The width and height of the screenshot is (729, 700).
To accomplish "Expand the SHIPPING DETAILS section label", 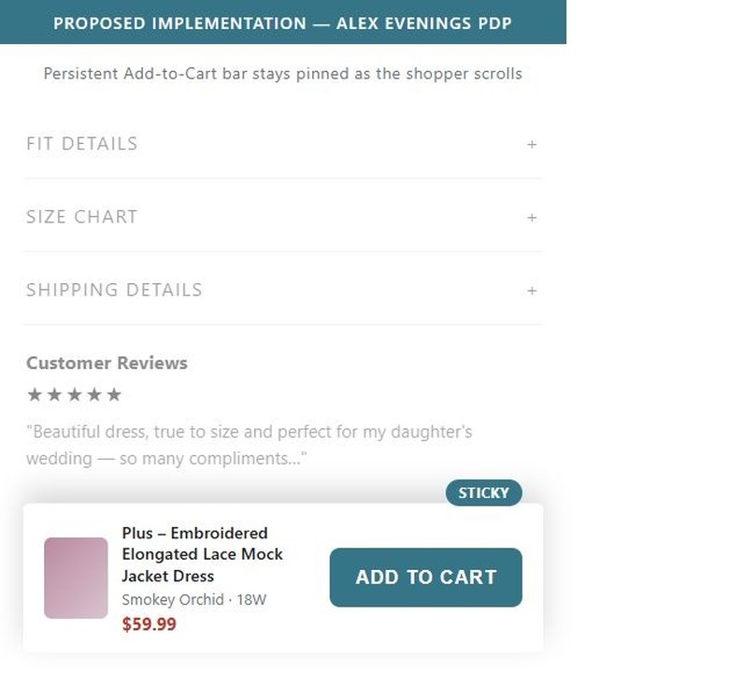I will [x=114, y=290].
